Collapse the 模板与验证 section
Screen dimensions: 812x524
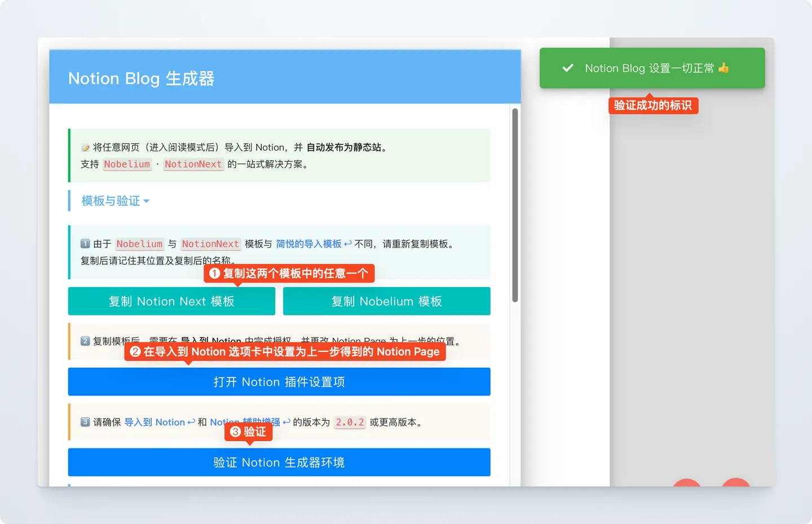pos(115,201)
